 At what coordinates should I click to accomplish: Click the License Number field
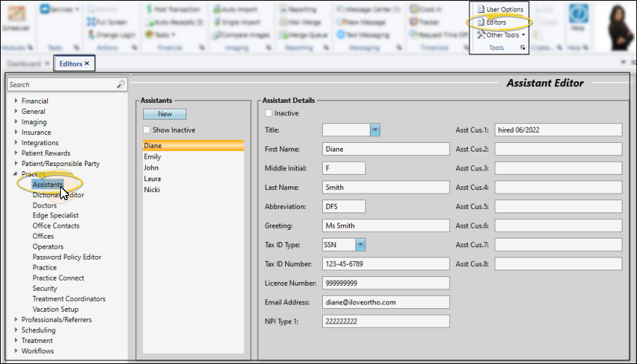tap(386, 283)
